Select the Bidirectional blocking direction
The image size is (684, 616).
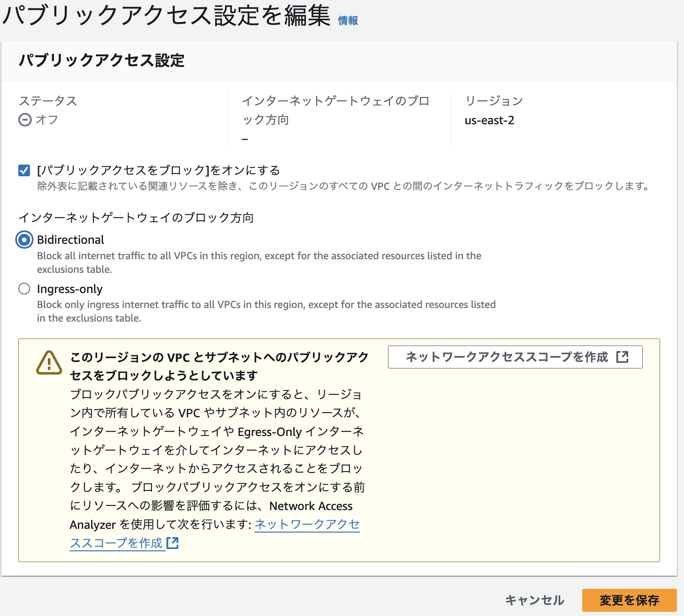pos(24,240)
